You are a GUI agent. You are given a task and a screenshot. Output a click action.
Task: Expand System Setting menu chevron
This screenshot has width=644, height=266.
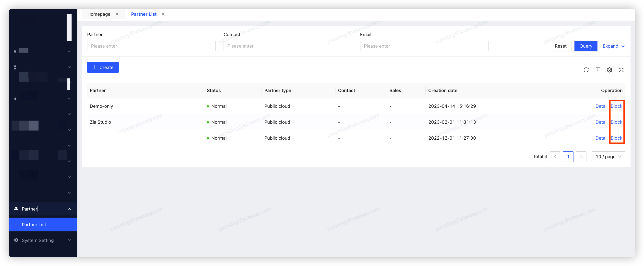69,240
